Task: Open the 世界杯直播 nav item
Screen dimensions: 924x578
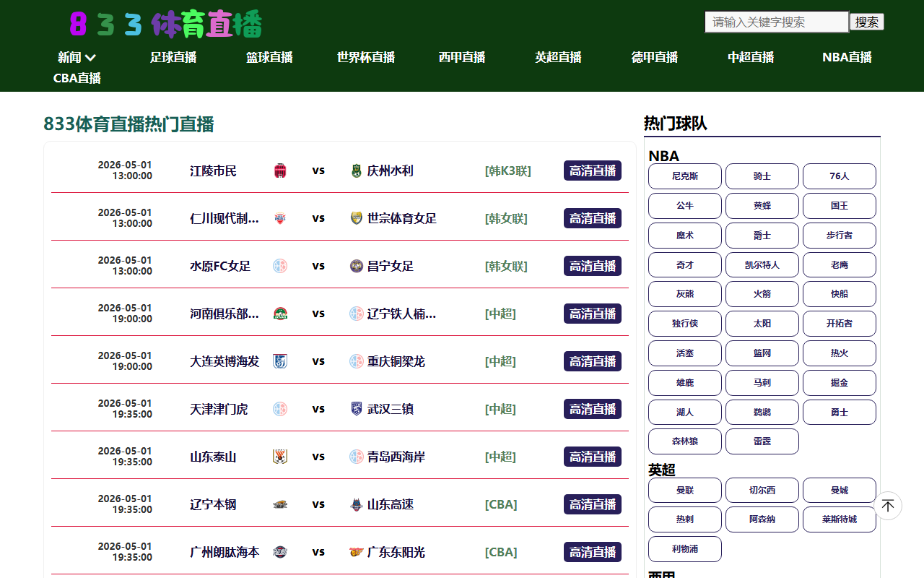Action: 366,57
